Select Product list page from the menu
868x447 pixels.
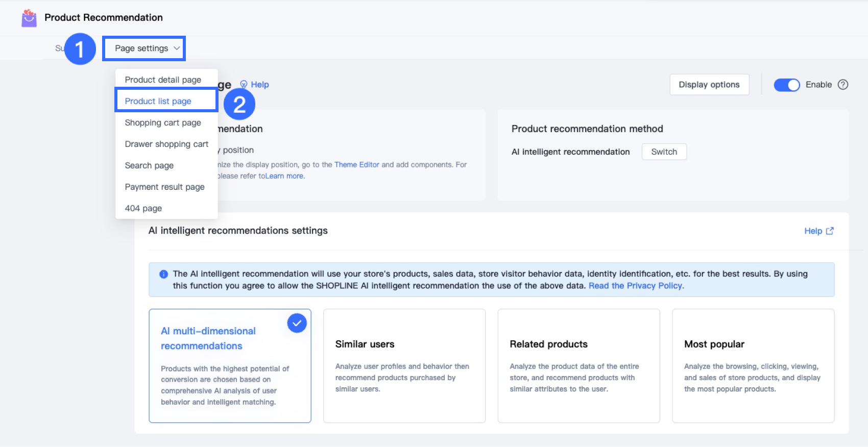click(158, 101)
